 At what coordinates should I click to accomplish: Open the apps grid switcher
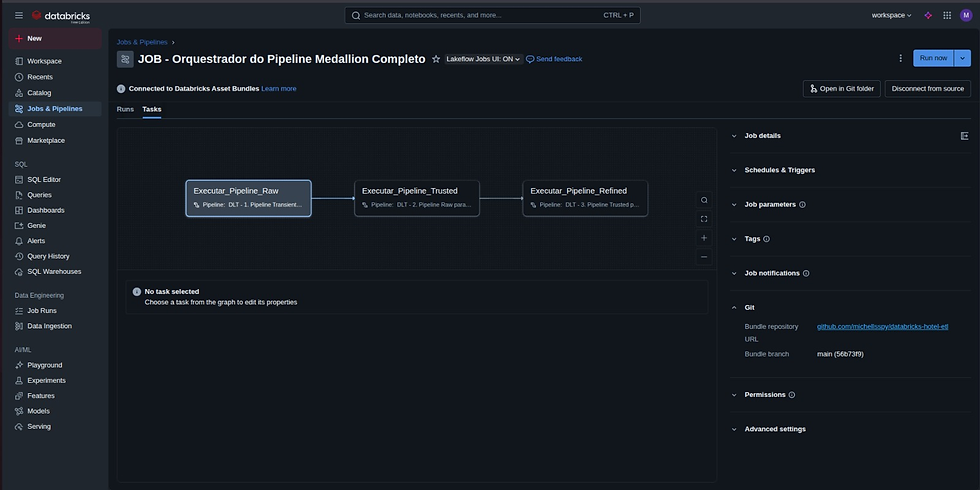pyautogui.click(x=947, y=16)
